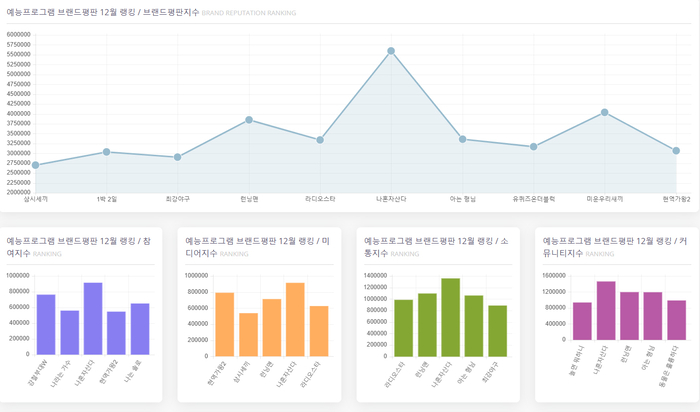Select the tallest orange bar, 나혼자산다
This screenshot has height=412, width=700.
click(x=295, y=320)
